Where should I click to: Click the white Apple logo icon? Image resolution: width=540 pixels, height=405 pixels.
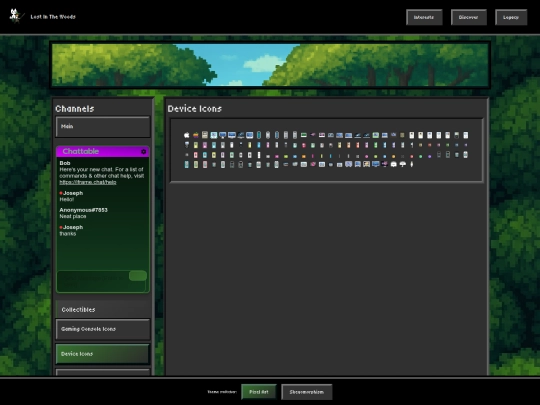(187, 135)
